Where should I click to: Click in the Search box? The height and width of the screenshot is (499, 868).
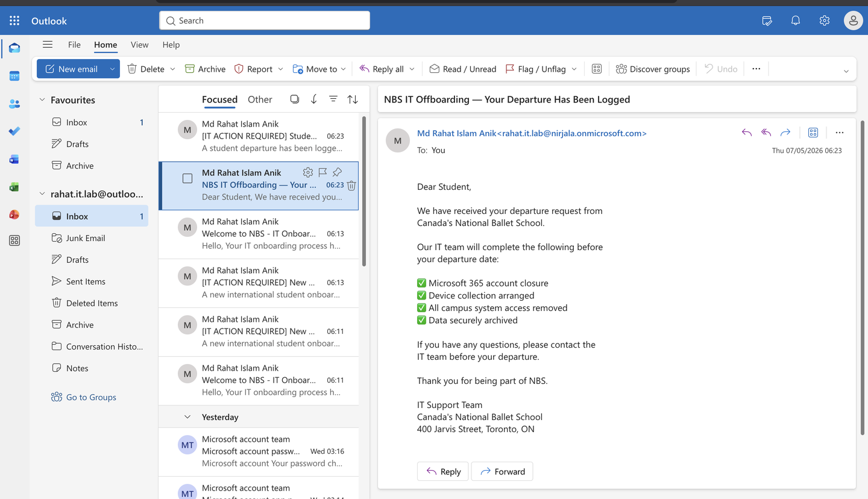265,20
